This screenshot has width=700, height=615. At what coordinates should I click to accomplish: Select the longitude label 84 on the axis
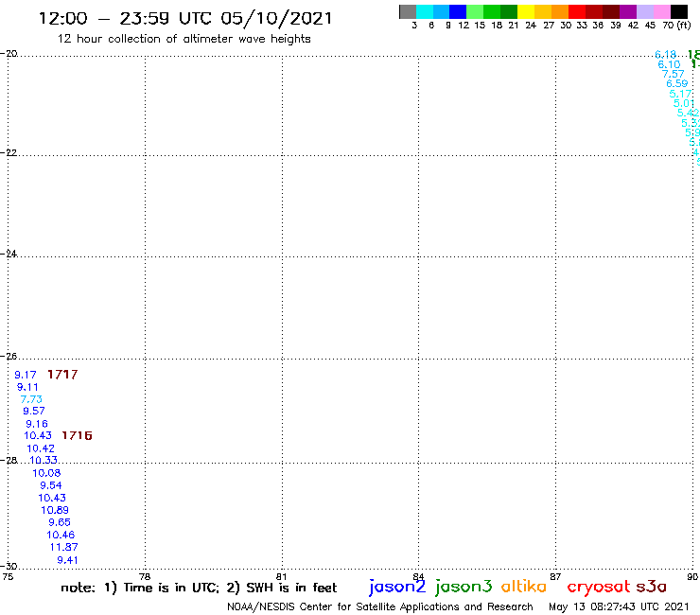(418, 576)
